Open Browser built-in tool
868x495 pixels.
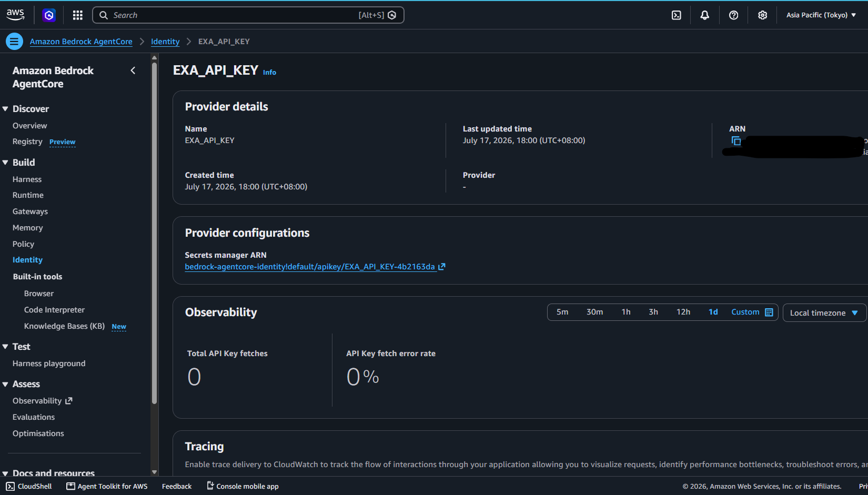coord(39,294)
